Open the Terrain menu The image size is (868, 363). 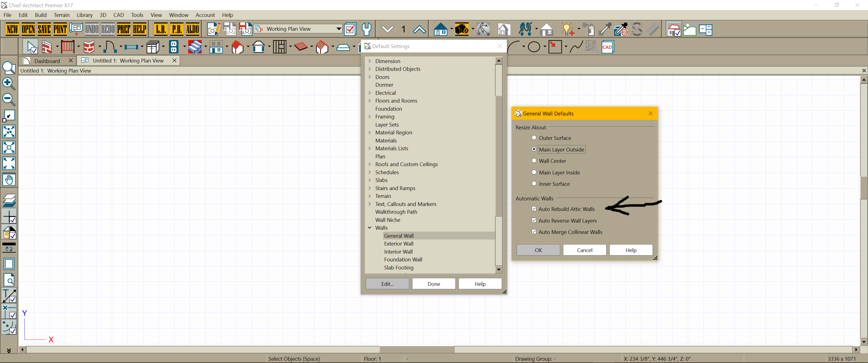tap(62, 15)
